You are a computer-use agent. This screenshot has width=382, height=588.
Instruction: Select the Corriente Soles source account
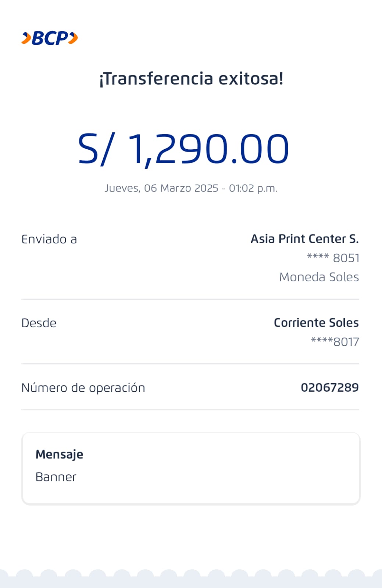[316, 322]
